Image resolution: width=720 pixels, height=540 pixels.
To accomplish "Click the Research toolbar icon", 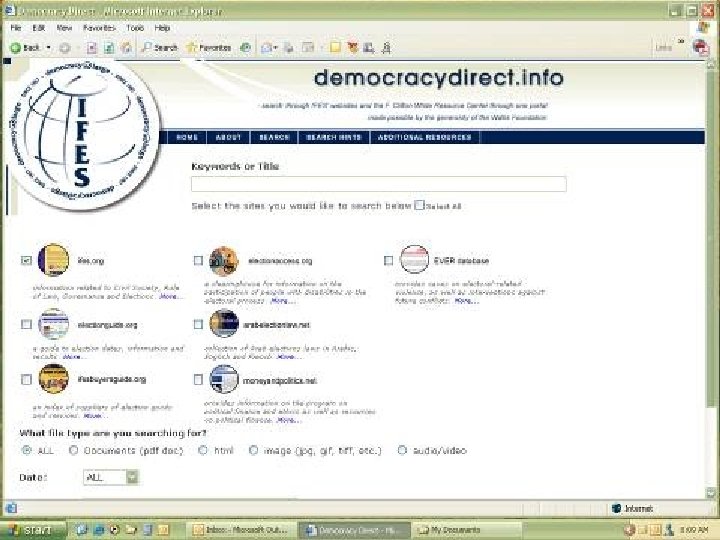I will 368,48.
